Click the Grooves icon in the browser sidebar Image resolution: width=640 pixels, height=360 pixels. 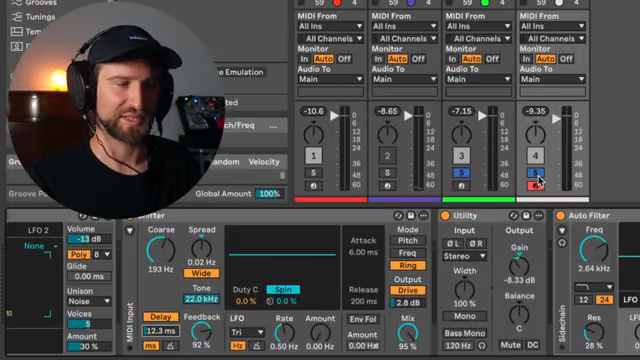click(x=17, y=3)
